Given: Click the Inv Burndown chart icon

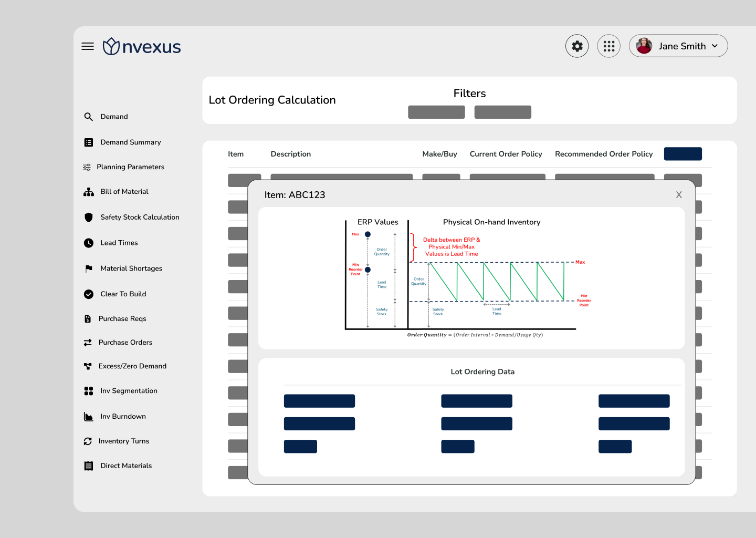Looking at the screenshot, I should point(89,417).
